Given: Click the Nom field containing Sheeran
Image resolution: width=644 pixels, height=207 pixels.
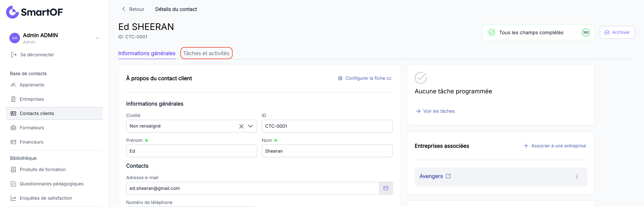Looking at the screenshot, I should 327,151.
